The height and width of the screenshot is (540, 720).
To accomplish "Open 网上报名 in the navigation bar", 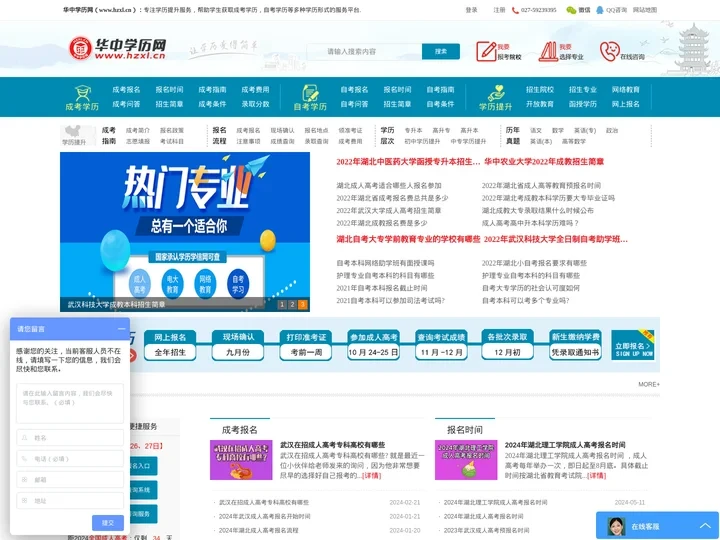I will coord(625,104).
